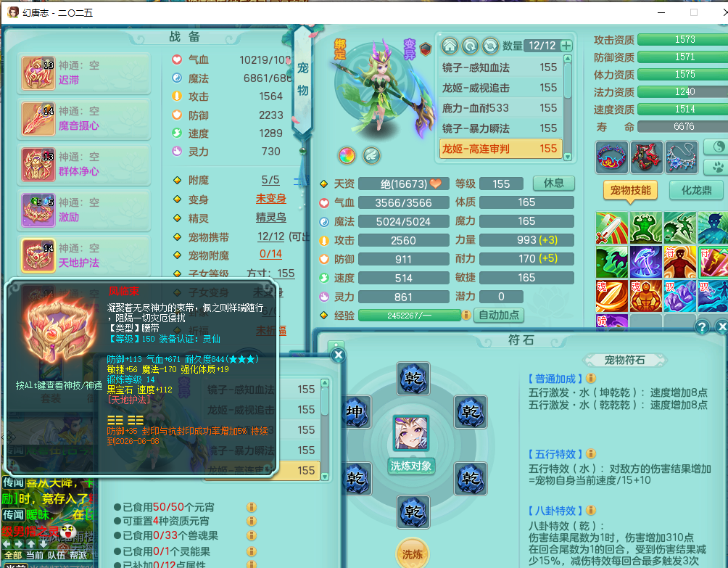Screen dimensions: 728x568
Task: Click the 12/12 宠物携带 link
Action: [x=270, y=236]
